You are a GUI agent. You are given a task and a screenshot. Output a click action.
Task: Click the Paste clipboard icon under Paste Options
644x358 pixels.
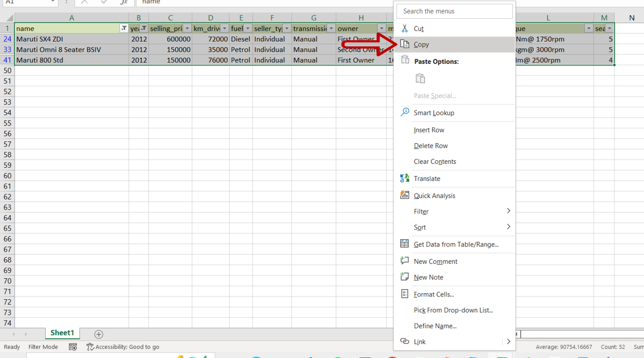click(x=420, y=78)
